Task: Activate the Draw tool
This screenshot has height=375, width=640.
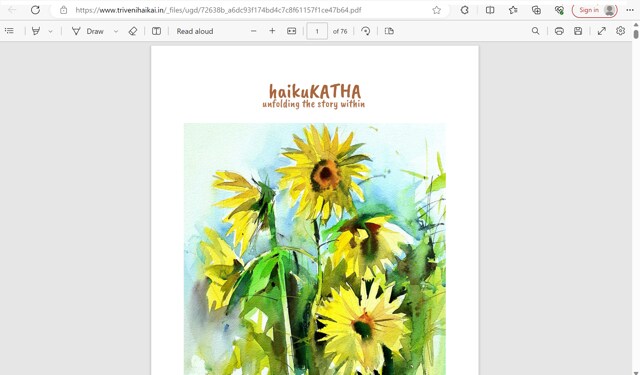Action: (88, 31)
